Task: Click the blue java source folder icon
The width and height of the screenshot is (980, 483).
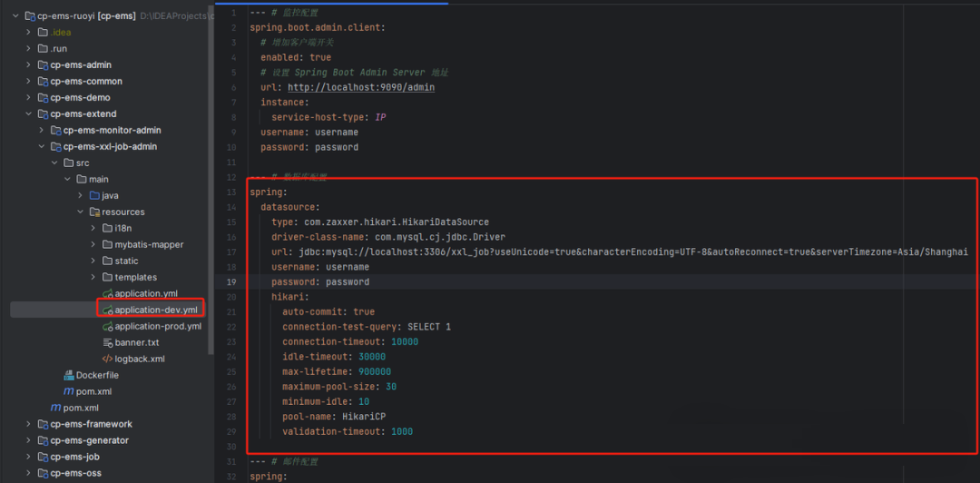Action: click(94, 196)
